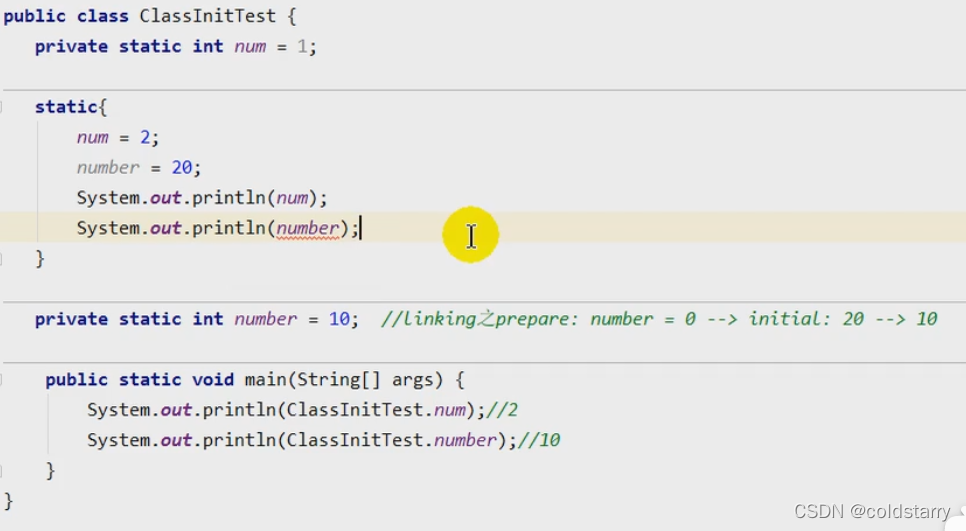Viewport: 966px width, 531px height.
Task: Click the 'main' method name
Action: coord(265,379)
